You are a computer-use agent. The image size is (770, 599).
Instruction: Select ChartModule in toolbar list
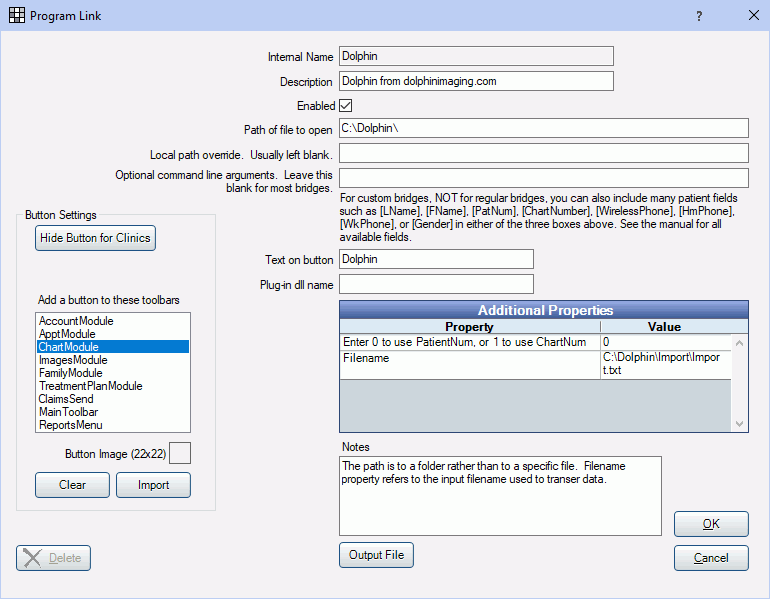[113, 347]
